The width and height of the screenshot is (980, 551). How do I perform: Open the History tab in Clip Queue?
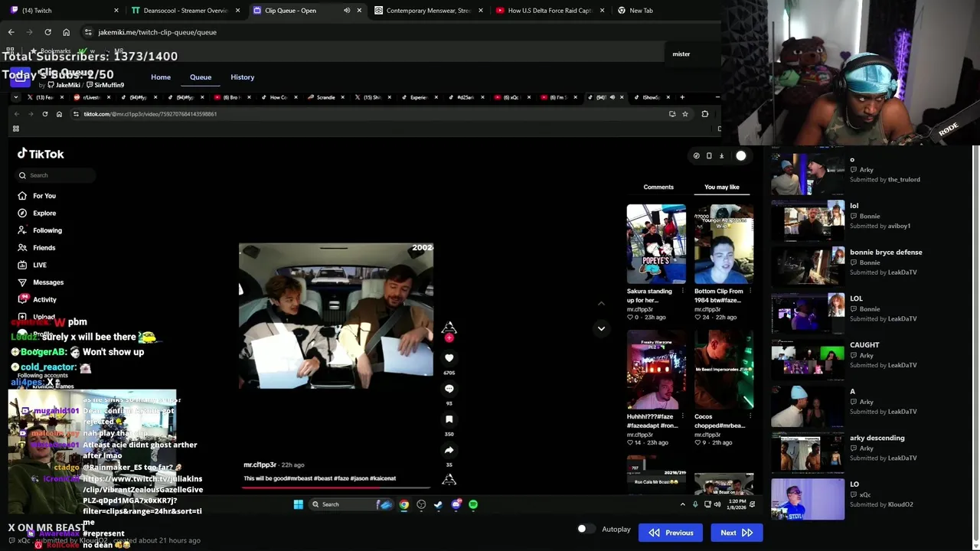(243, 77)
